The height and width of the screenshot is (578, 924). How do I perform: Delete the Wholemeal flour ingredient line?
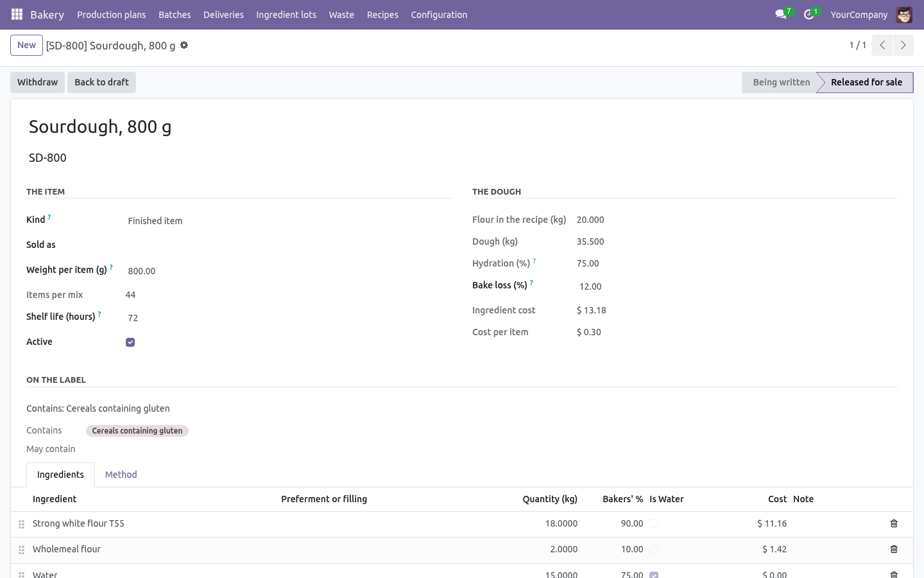(x=894, y=549)
